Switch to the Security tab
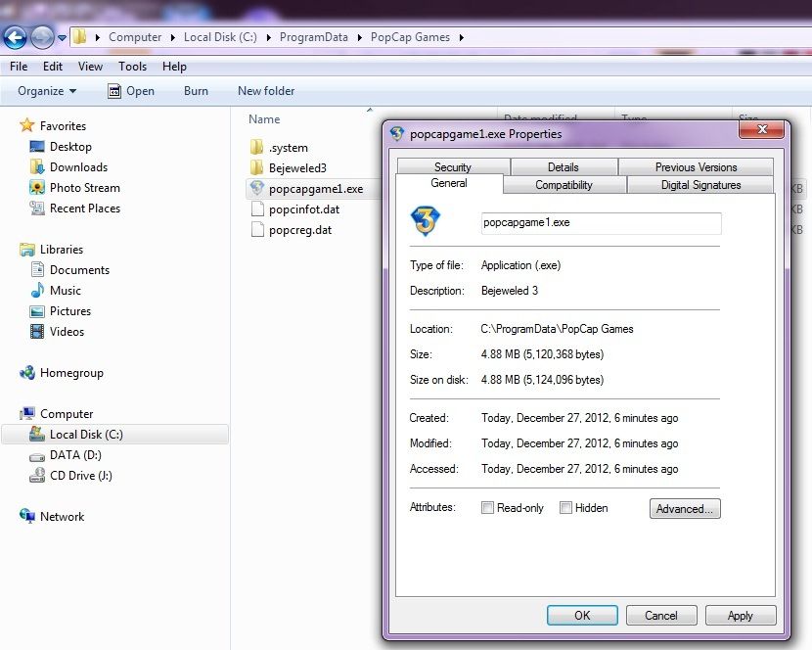 tap(453, 167)
